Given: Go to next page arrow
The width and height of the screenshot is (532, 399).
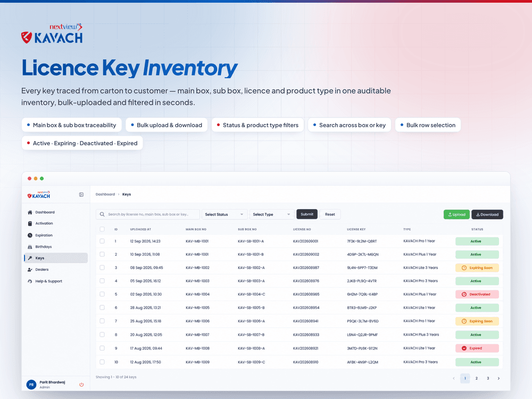Looking at the screenshot, I should point(499,378).
